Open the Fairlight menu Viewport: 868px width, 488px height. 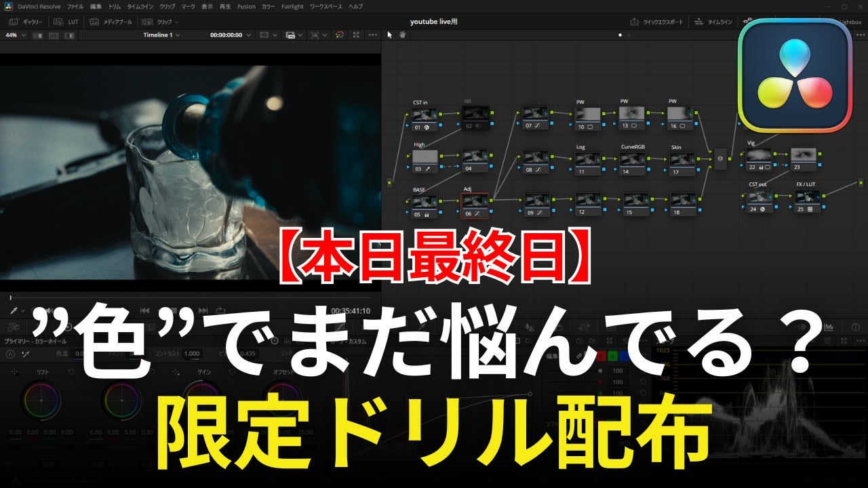click(293, 6)
